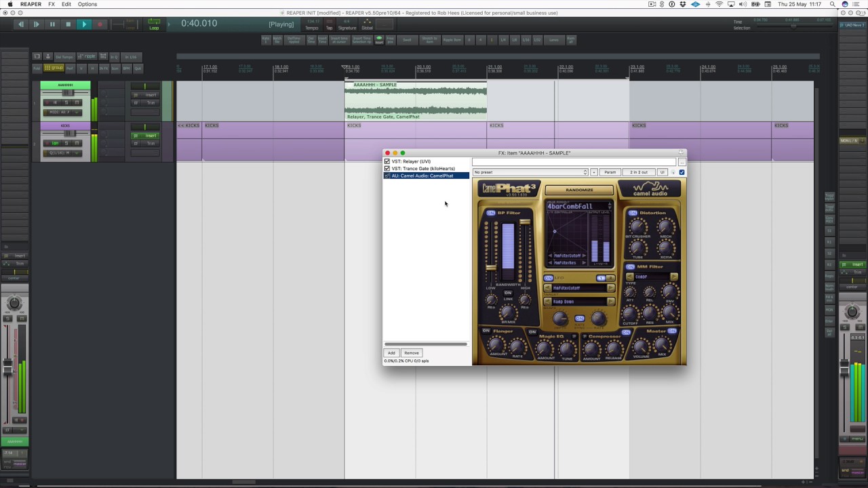Image resolution: width=868 pixels, height=488 pixels.
Task: Stop playback using the Stop button
Action: [x=68, y=24]
